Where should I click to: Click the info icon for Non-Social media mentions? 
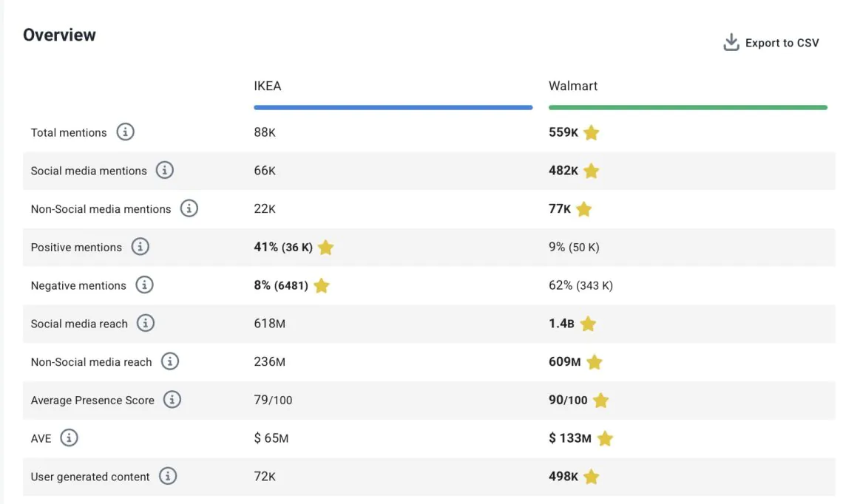point(189,208)
